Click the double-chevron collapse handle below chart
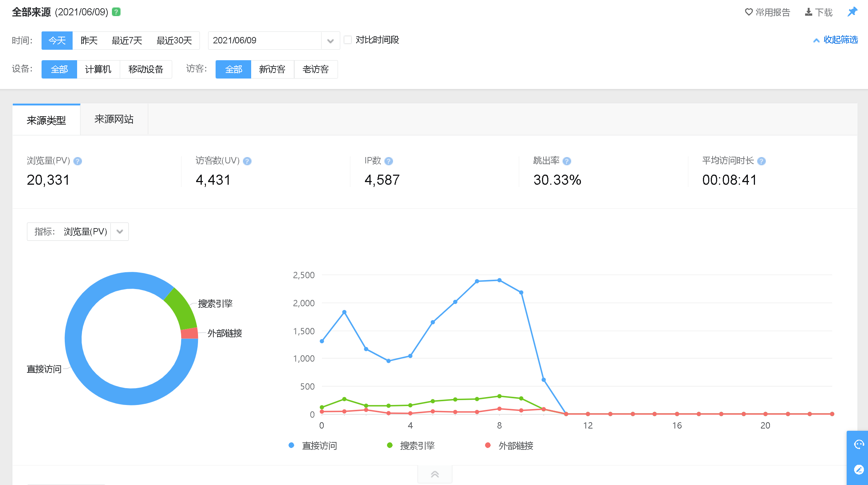This screenshot has height=485, width=868. tap(435, 474)
